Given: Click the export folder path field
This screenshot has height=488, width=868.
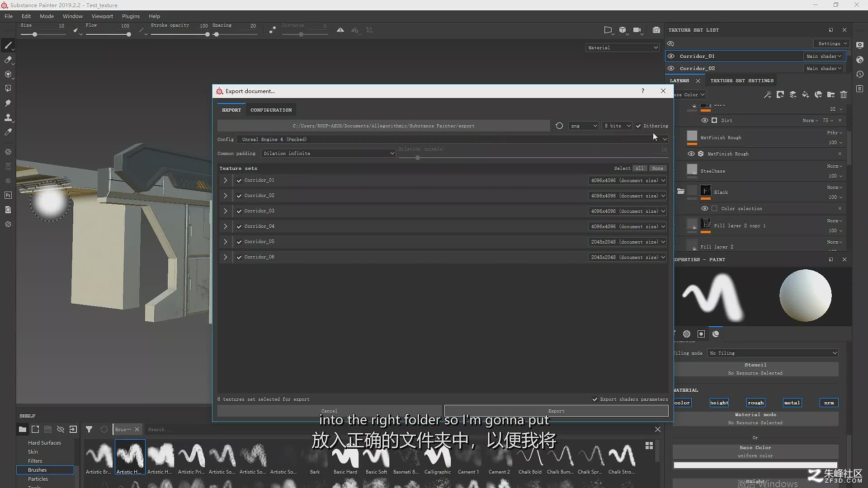Looking at the screenshot, I should 383,126.
